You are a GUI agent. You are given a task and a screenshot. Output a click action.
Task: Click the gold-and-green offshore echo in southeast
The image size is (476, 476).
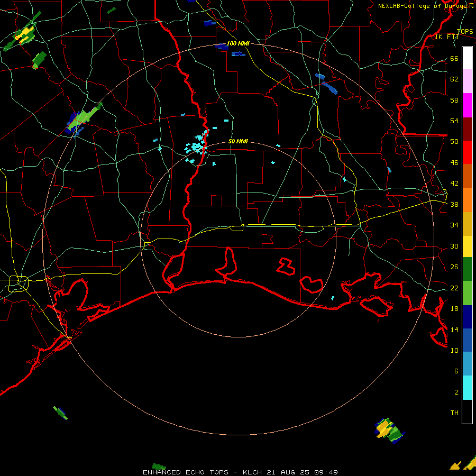[389, 431]
